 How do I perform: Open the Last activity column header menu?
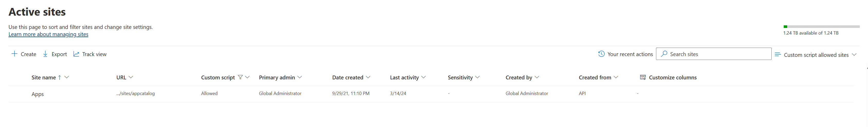tap(423, 77)
